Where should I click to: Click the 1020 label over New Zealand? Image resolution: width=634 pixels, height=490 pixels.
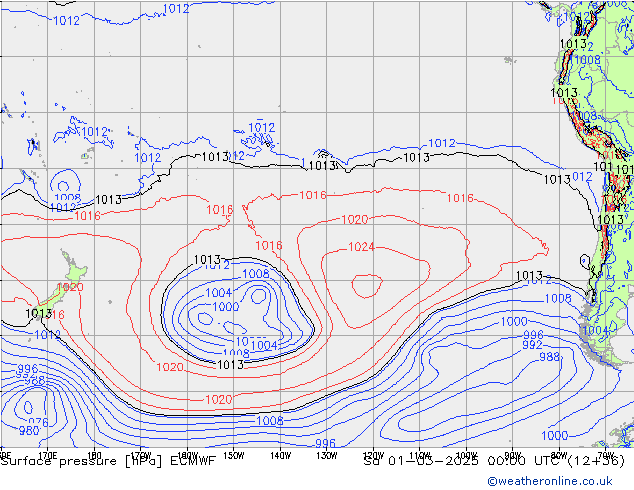(x=70, y=287)
